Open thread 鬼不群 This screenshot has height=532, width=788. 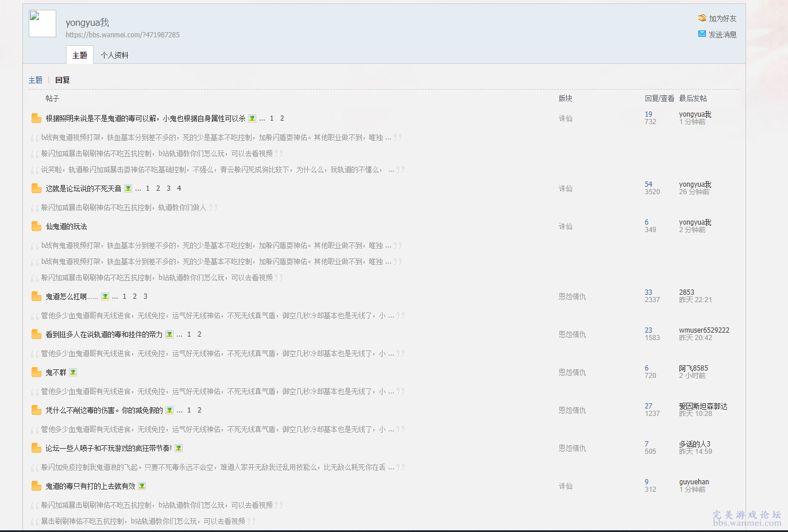(x=56, y=372)
